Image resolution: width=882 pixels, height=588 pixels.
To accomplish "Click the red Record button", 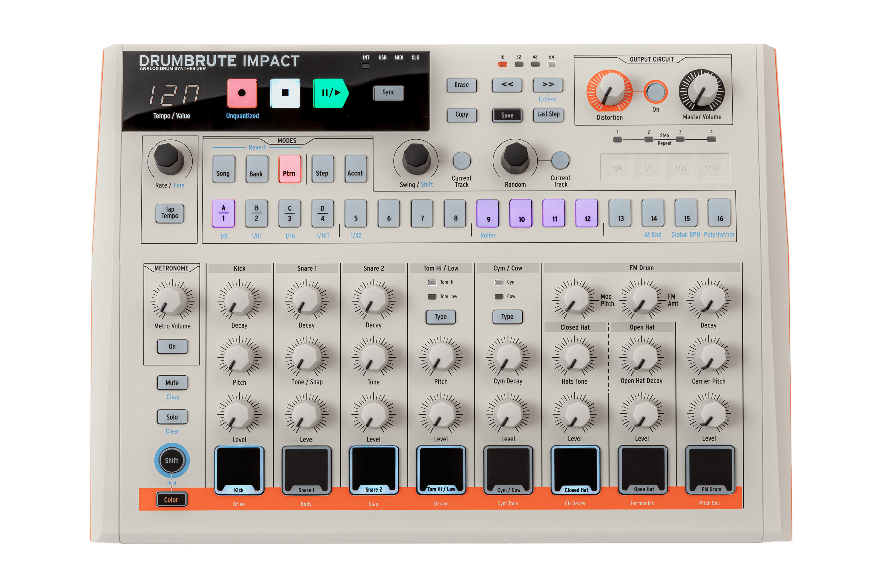I will 242,93.
